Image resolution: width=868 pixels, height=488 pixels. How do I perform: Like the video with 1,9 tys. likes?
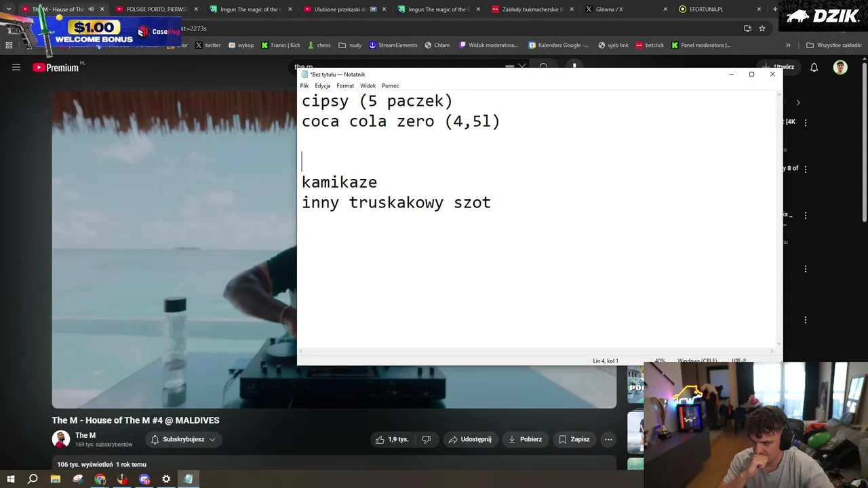[392, 439]
